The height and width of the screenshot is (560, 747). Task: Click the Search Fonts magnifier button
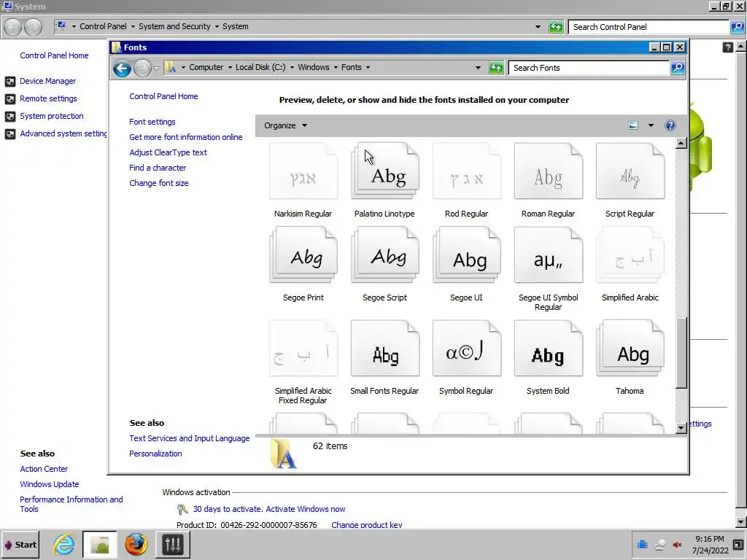pyautogui.click(x=678, y=68)
